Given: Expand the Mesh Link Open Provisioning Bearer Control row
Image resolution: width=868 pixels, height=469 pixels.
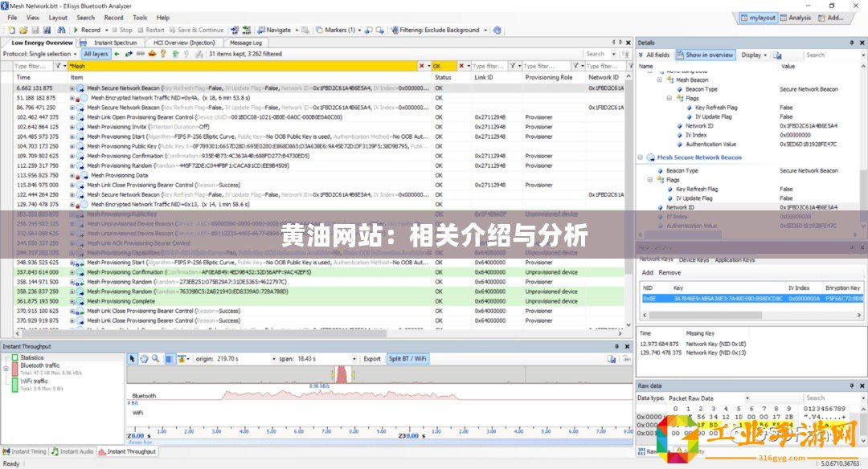Looking at the screenshot, I should pyautogui.click(x=72, y=117).
